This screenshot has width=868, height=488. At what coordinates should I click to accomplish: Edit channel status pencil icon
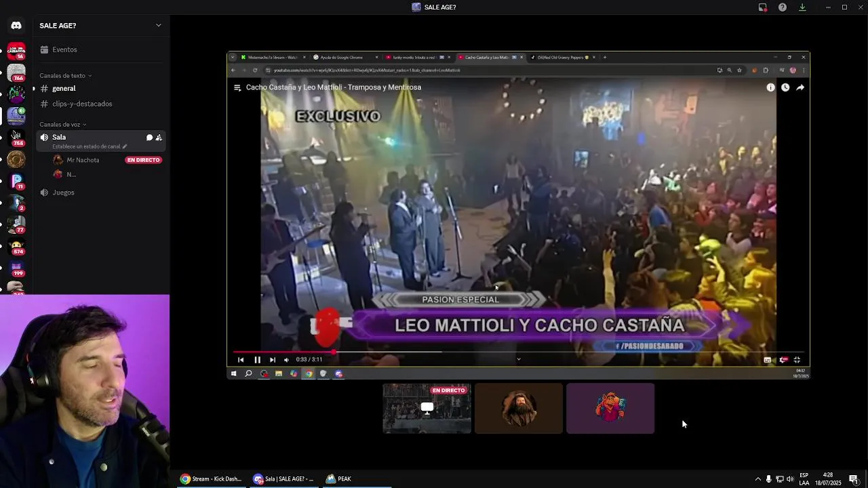point(125,146)
